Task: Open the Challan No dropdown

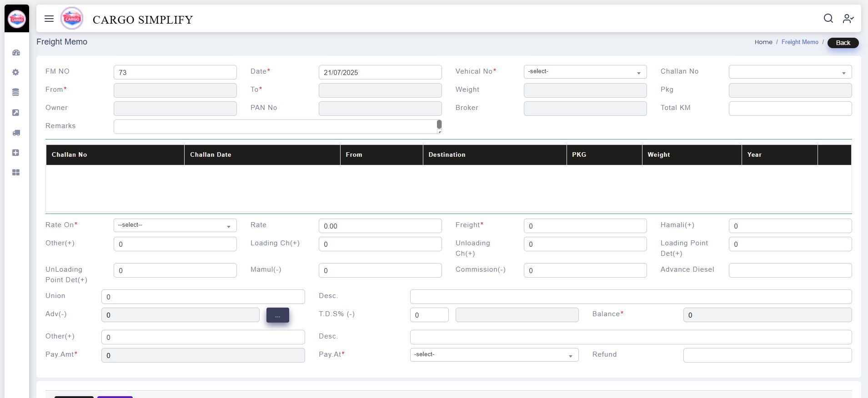Action: pyautogui.click(x=790, y=72)
